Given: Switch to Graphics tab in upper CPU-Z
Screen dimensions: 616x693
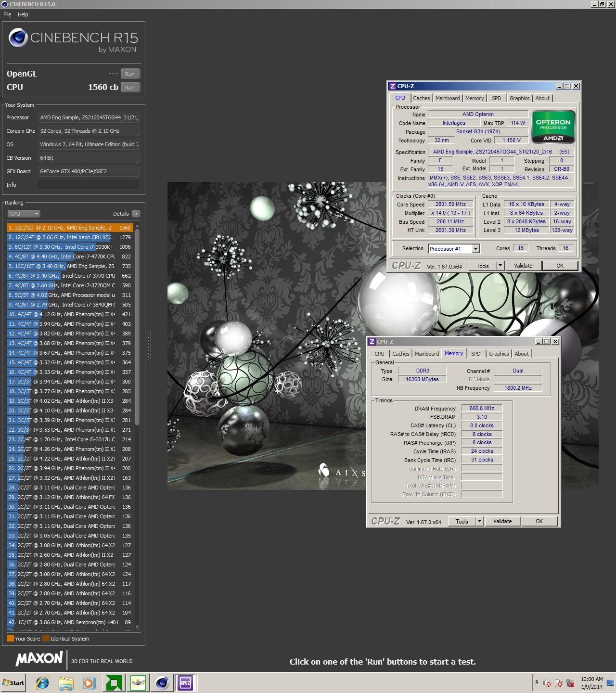Looking at the screenshot, I should [520, 98].
